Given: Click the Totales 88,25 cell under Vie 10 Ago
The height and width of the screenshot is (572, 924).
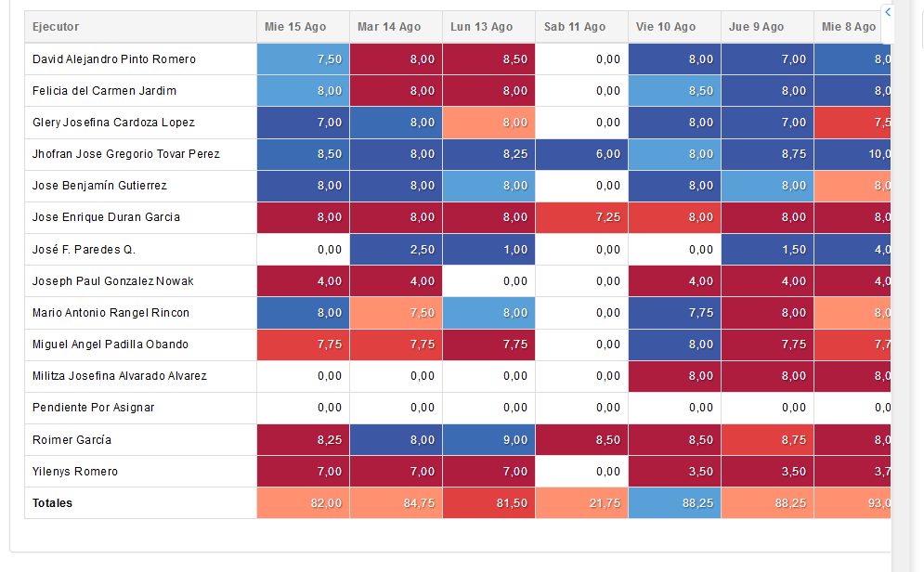Looking at the screenshot, I should 674,503.
